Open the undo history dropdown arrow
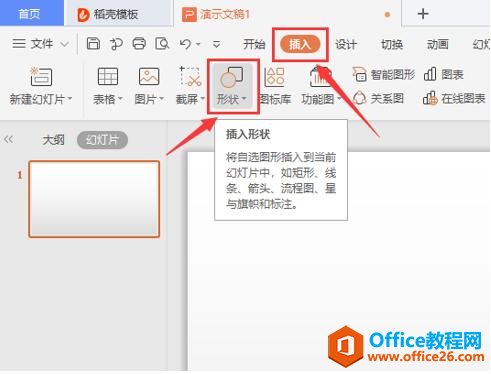 pyautogui.click(x=198, y=44)
